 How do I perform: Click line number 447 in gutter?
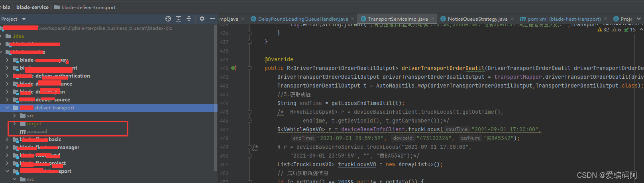(x=224, y=129)
